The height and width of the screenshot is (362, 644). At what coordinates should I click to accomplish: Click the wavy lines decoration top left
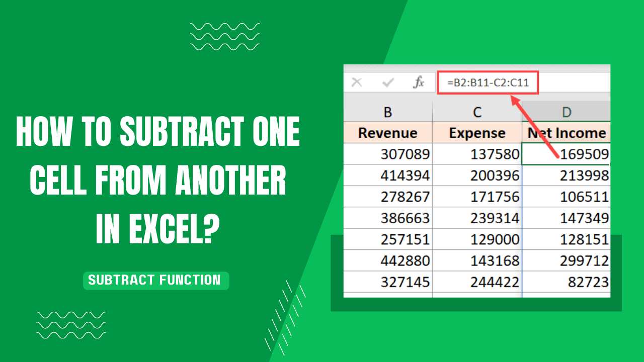(224, 36)
